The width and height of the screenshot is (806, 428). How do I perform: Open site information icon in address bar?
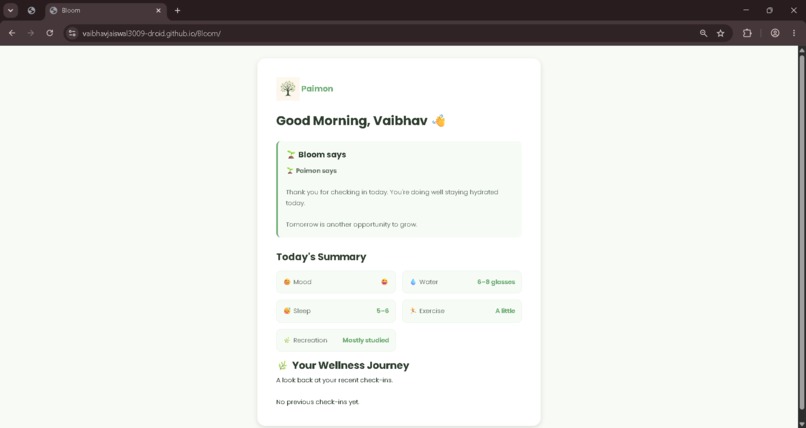[72, 33]
